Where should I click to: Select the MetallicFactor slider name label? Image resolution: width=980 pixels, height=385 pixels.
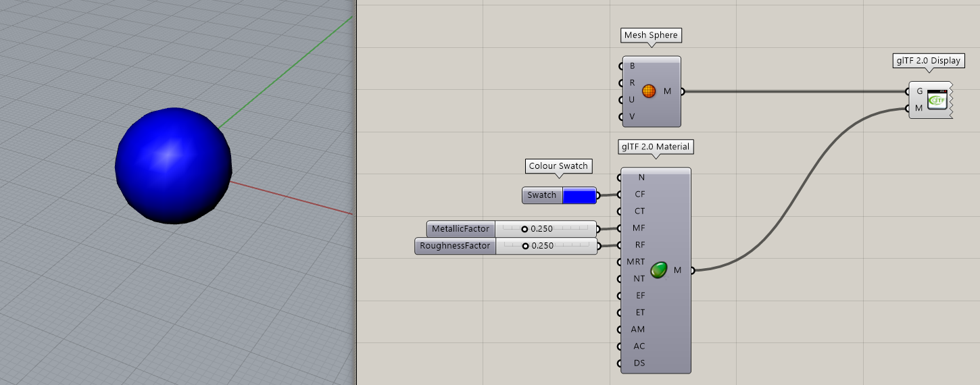[x=460, y=229]
